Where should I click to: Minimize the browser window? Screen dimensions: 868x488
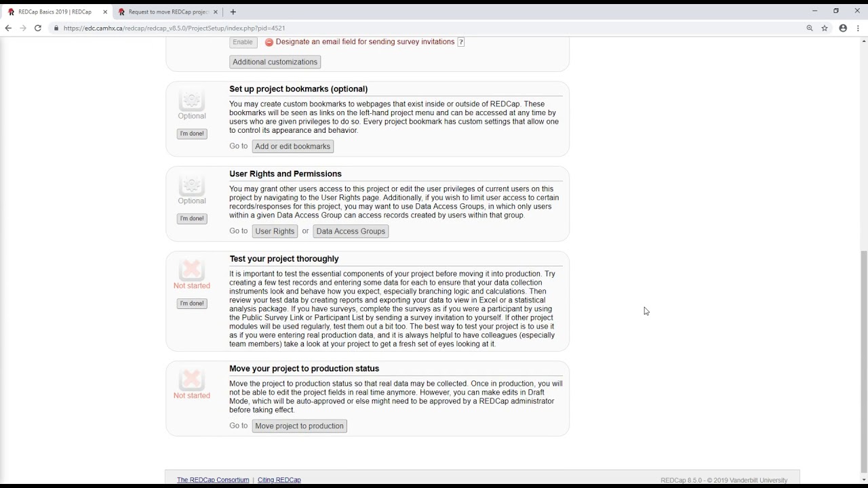pos(814,11)
